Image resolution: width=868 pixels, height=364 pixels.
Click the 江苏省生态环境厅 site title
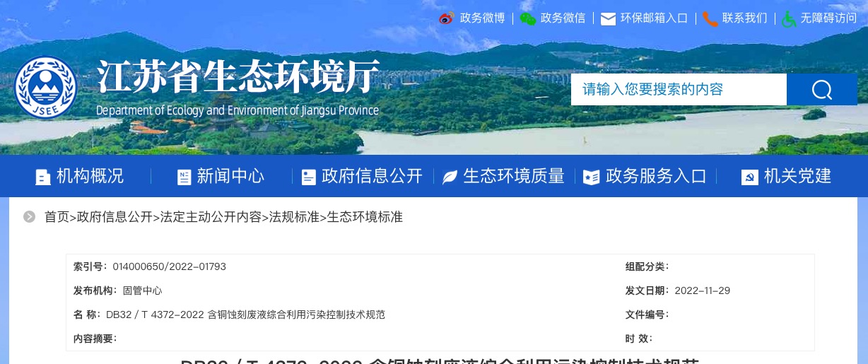[238, 76]
